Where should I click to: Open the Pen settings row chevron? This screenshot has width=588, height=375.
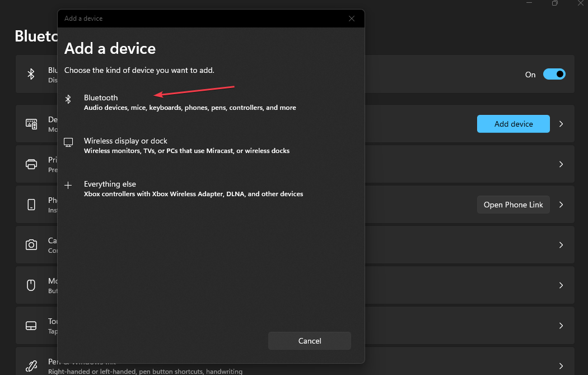561,366
